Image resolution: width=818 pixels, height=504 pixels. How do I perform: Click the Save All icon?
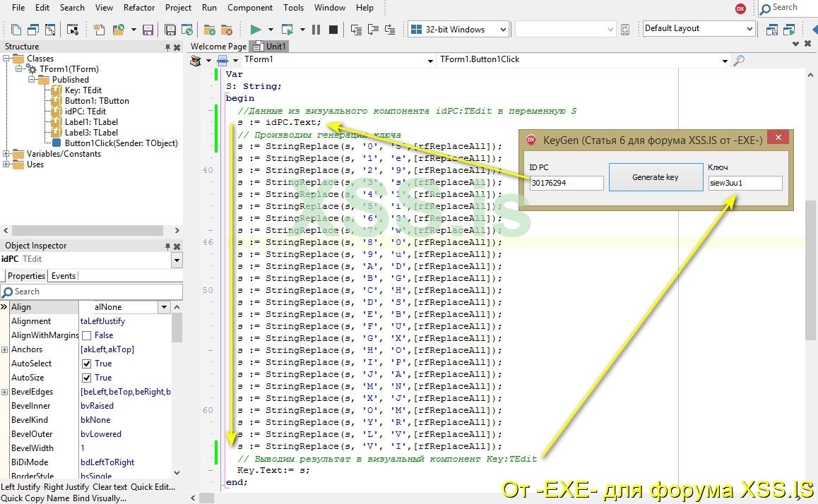(170, 30)
